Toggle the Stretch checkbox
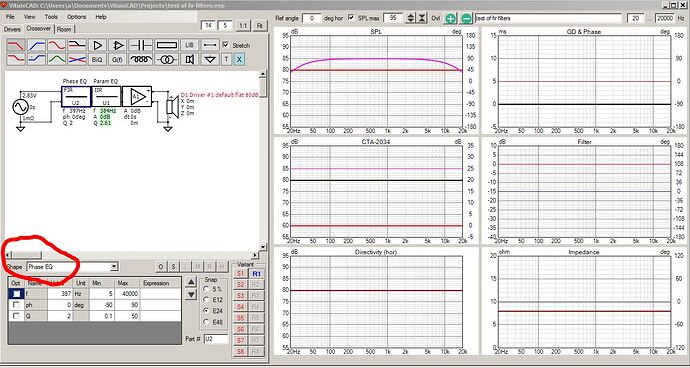 [226, 45]
